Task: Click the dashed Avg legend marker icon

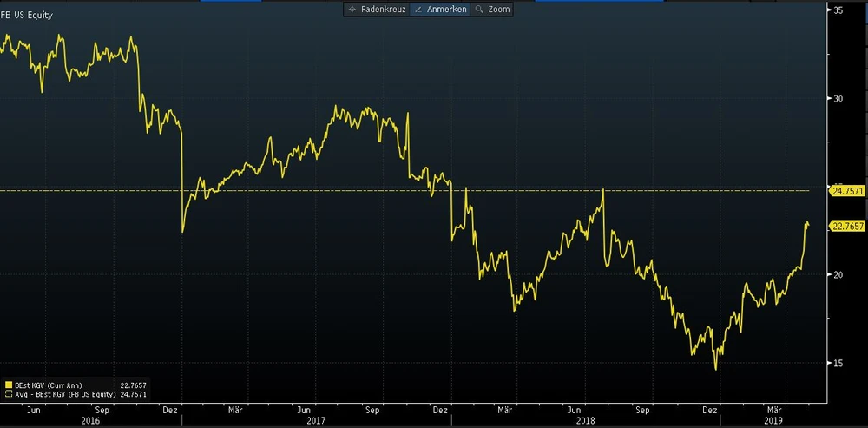Action: [x=8, y=392]
